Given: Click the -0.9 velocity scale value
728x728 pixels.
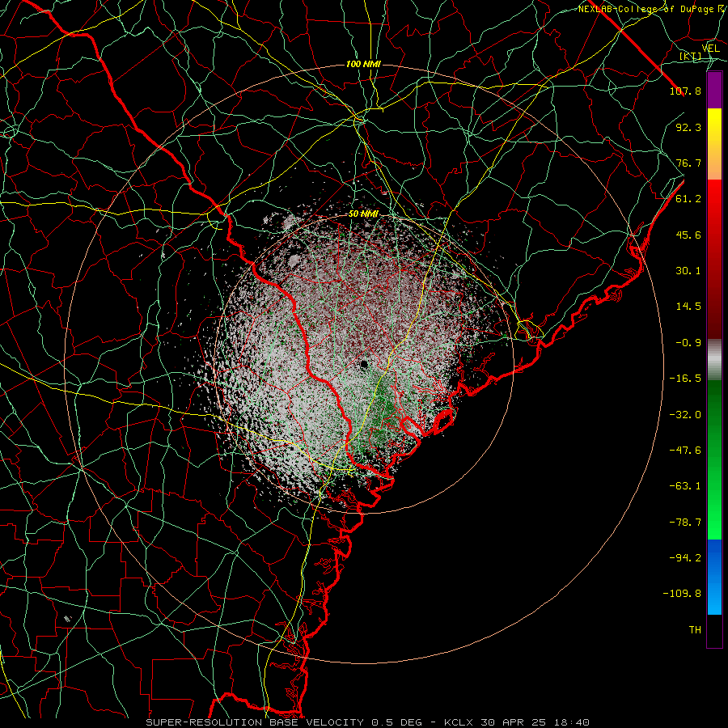Looking at the screenshot, I should click(688, 343).
